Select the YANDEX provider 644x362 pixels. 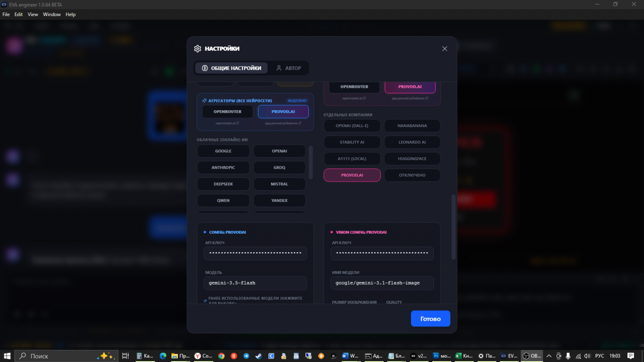coord(279,201)
